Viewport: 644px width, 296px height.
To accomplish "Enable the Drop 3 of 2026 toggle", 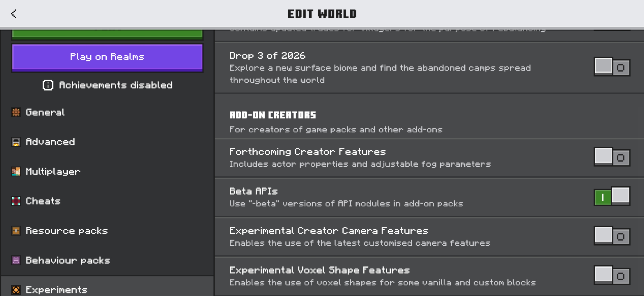I will coord(612,67).
